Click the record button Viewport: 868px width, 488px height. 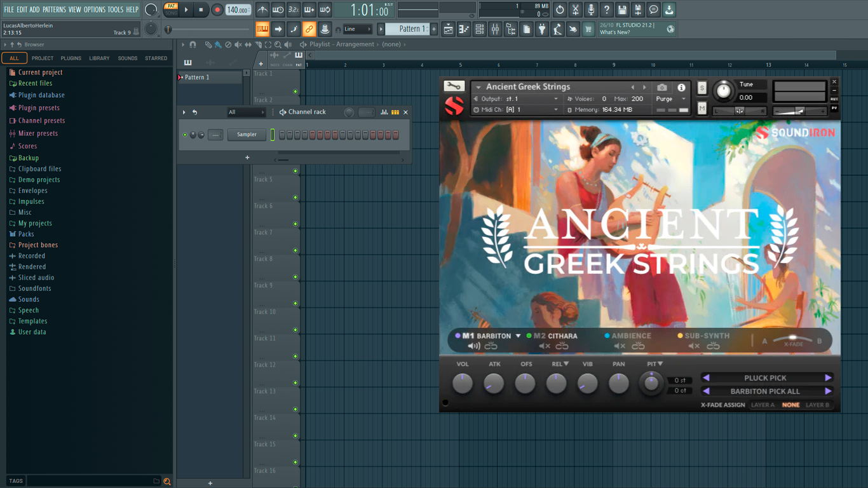217,10
